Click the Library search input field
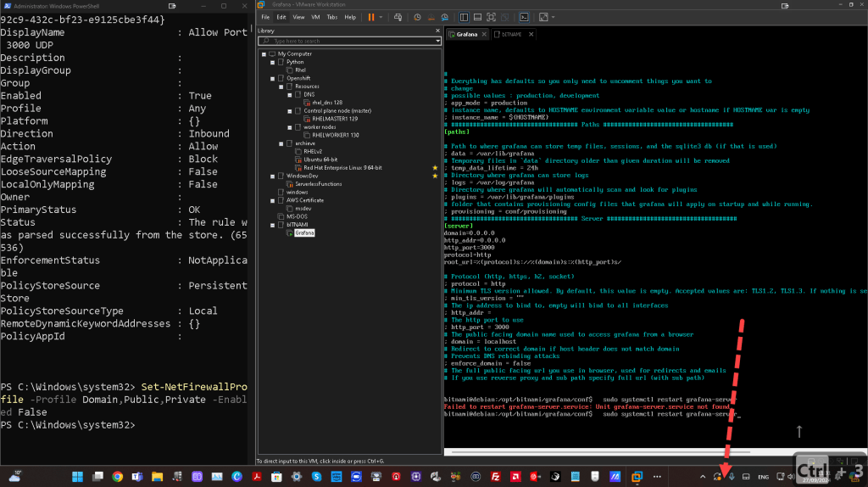The height and width of the screenshot is (487, 868). tap(349, 41)
